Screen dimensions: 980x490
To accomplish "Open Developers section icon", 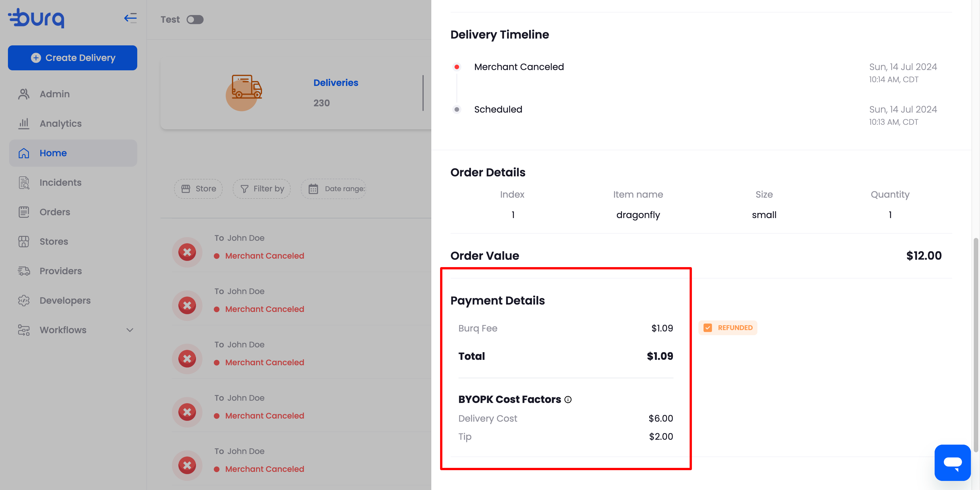I will click(24, 301).
